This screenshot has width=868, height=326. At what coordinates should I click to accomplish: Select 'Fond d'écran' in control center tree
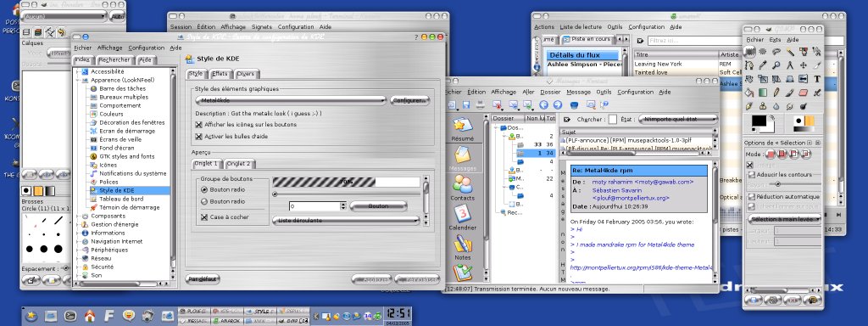[x=116, y=148]
